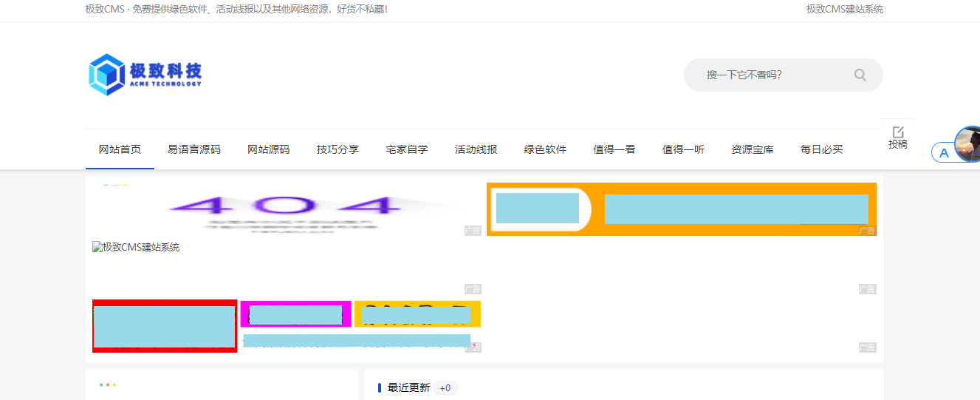The image size is (980, 400).
Task: Select the 绿色软件 nav item
Action: click(545, 149)
